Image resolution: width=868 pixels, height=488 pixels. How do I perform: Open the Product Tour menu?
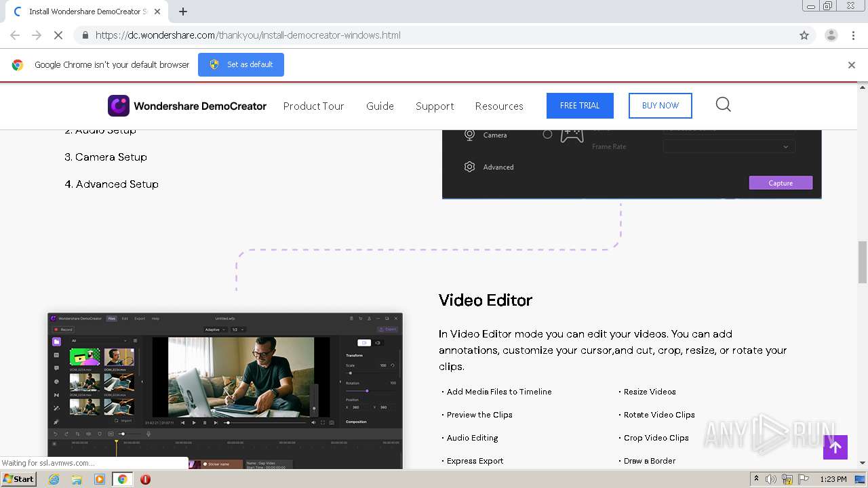click(313, 106)
